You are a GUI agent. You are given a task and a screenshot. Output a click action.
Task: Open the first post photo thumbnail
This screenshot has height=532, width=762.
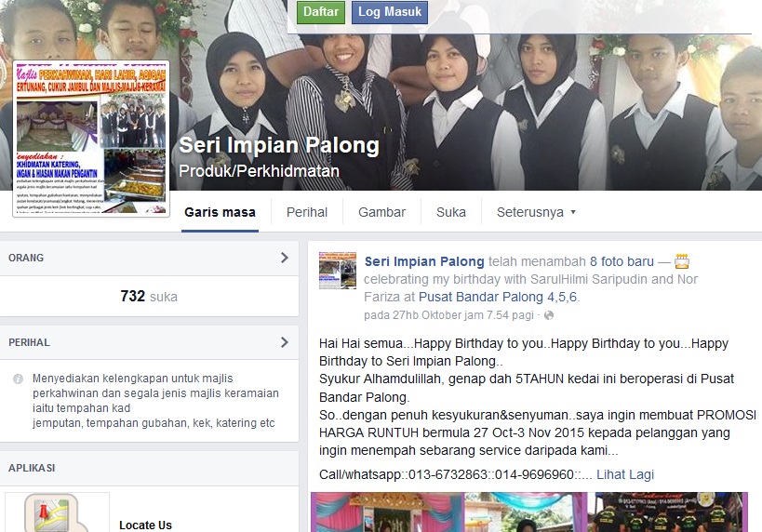pos(387,512)
